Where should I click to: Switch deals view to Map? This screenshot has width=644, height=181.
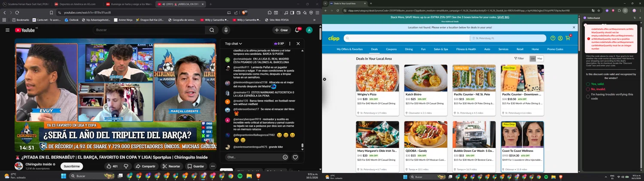(540, 59)
